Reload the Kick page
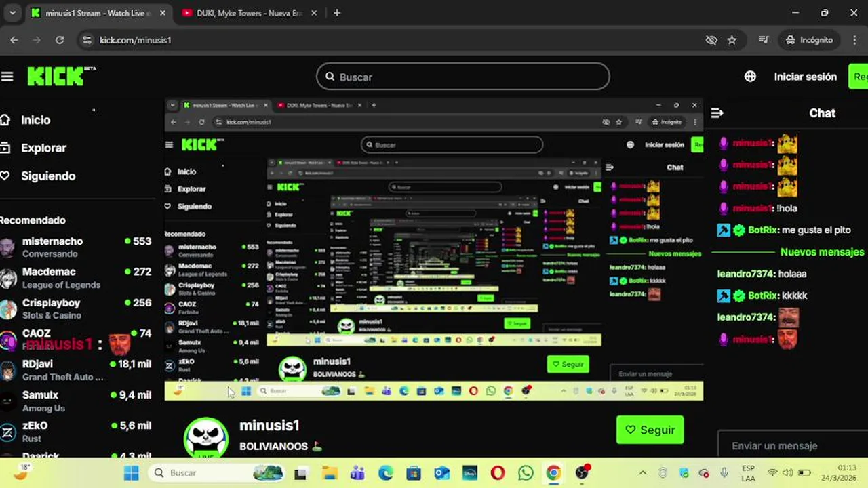868x488 pixels. [60, 40]
